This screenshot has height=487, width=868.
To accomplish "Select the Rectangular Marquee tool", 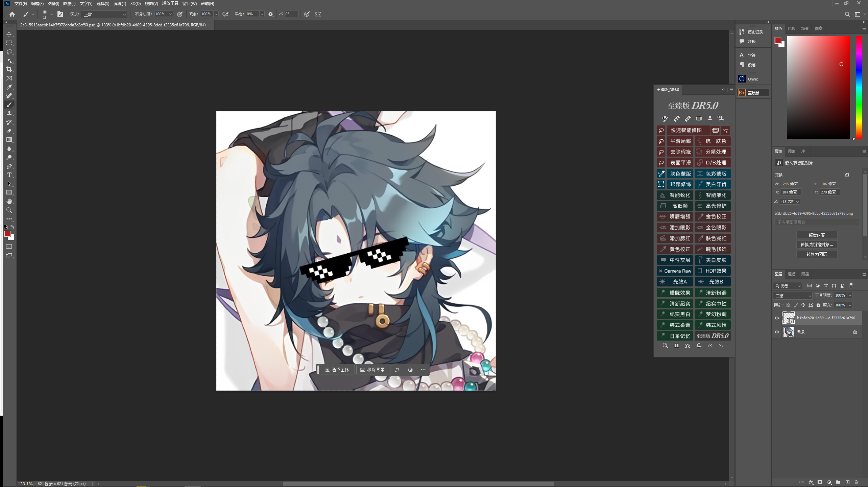I will pyautogui.click(x=9, y=43).
